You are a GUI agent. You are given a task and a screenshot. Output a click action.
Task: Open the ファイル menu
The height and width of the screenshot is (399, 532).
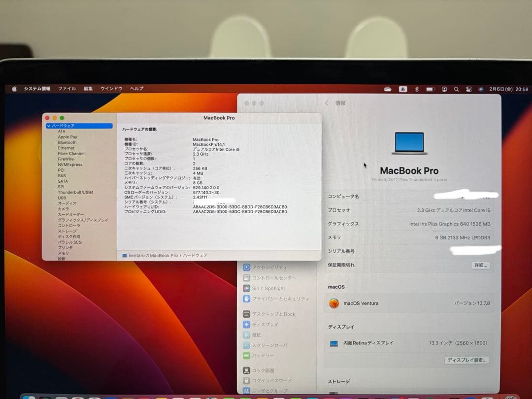pos(67,89)
